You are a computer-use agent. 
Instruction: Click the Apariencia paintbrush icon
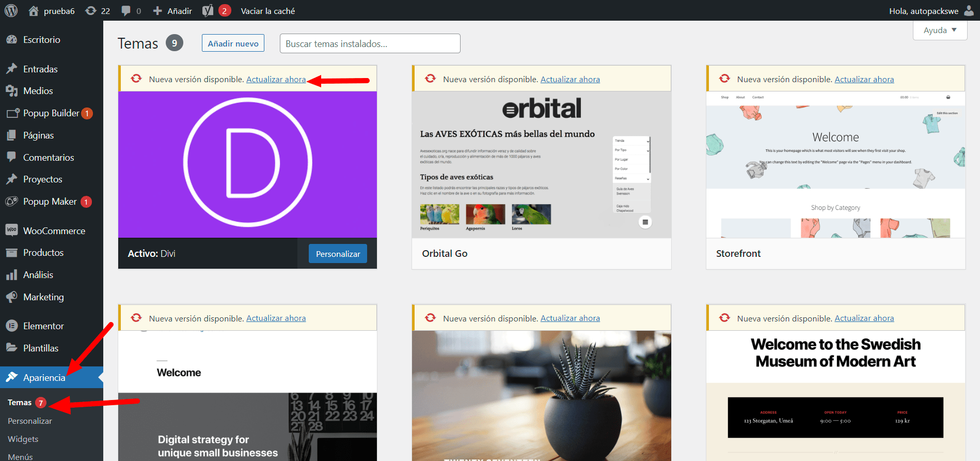[12, 377]
